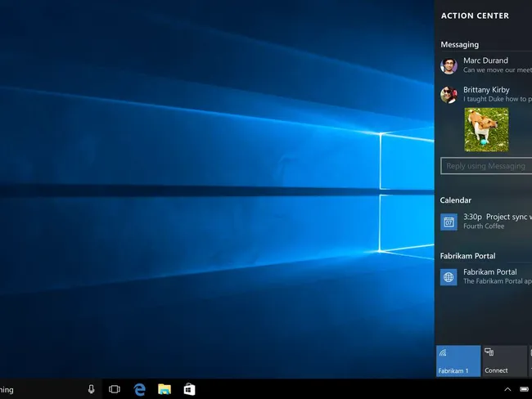
Task: Click the Cortana microphone icon
Action: [91, 389]
